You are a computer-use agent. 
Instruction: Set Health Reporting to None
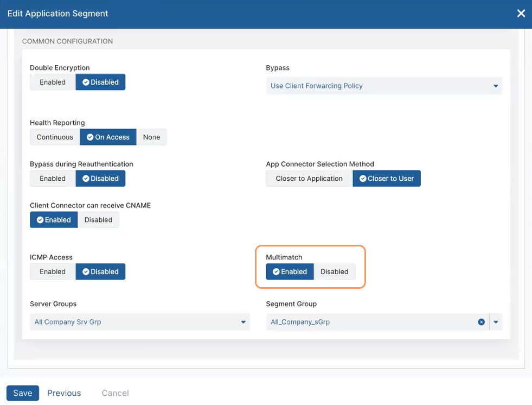(x=151, y=137)
